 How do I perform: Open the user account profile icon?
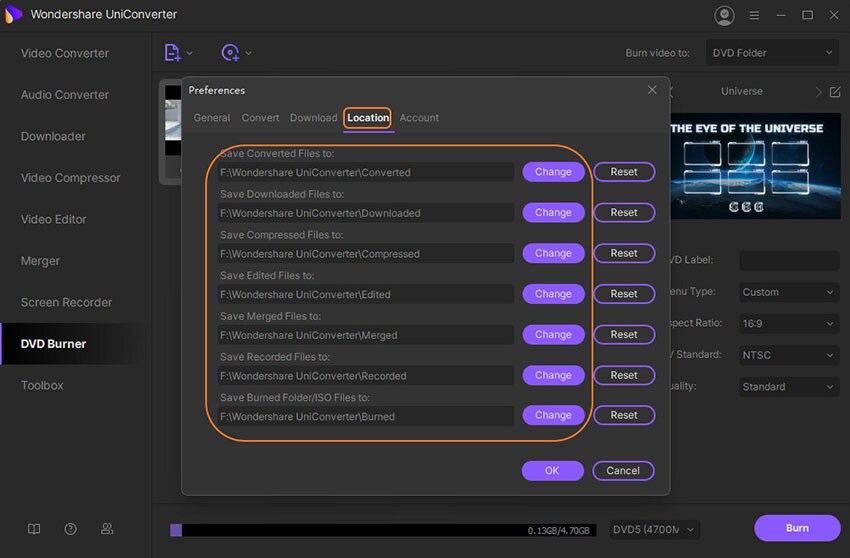[x=724, y=15]
